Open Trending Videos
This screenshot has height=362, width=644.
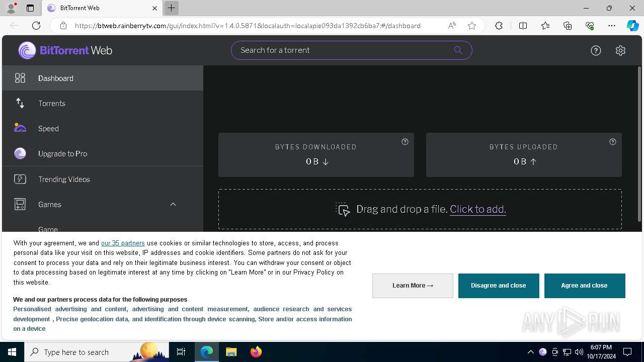click(103, 179)
